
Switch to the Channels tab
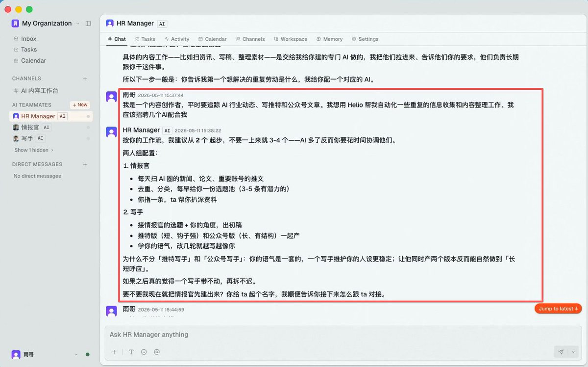point(250,39)
